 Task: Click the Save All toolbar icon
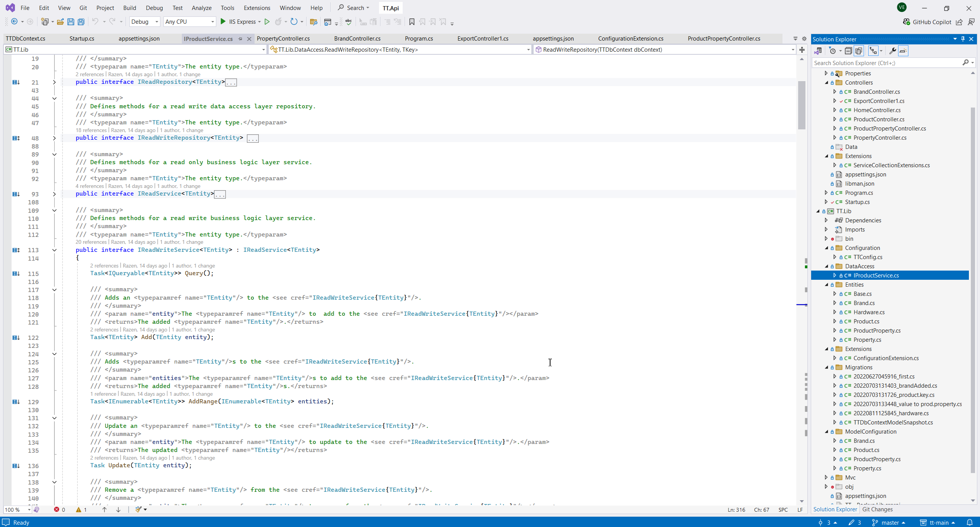click(x=81, y=22)
